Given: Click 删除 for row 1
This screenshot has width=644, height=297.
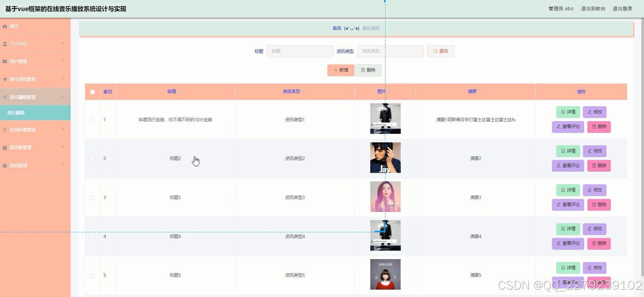Looking at the screenshot, I should pos(599,127).
